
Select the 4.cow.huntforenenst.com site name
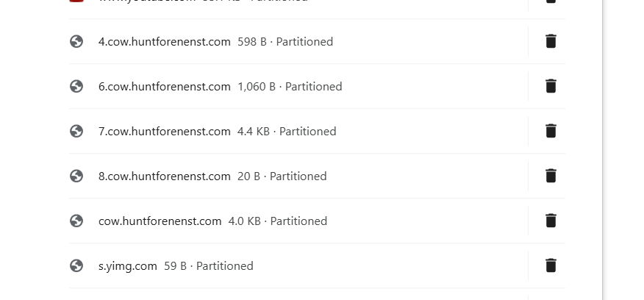point(164,42)
